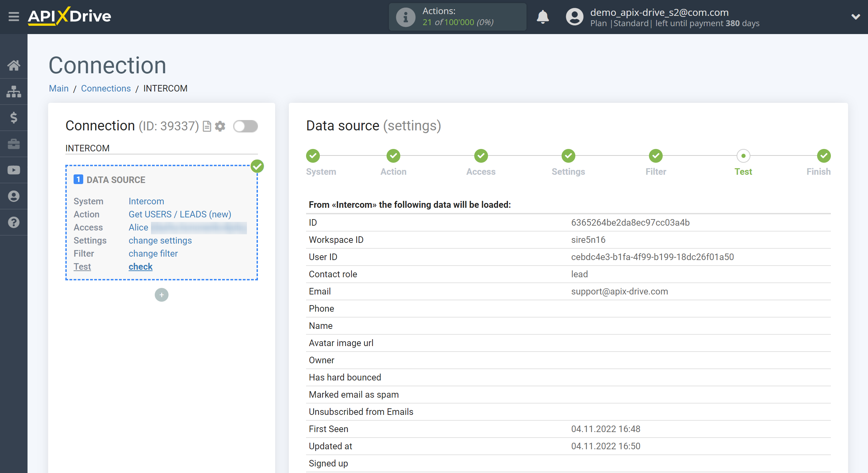The image size is (868, 473).
Task: Click the Signed up row label
Action: [x=328, y=463]
